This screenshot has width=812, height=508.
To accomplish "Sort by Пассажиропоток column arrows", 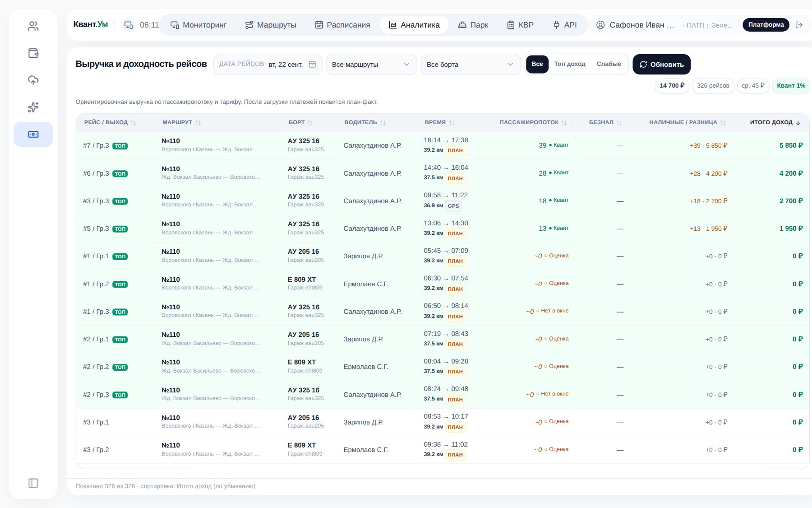I will (x=564, y=122).
